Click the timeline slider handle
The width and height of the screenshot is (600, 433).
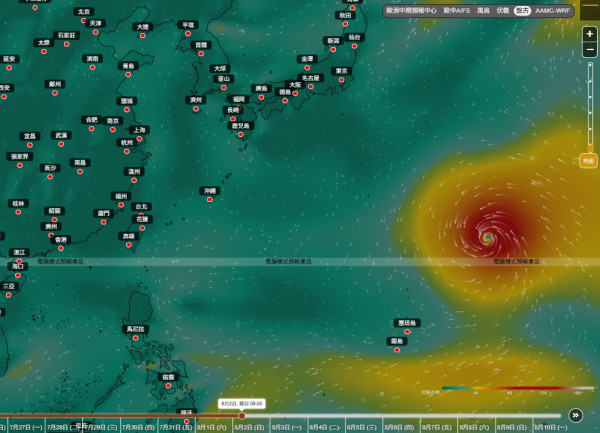[x=241, y=415]
